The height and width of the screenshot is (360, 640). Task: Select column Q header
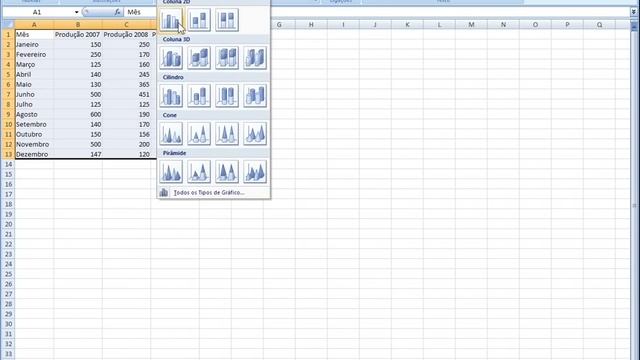(x=599, y=24)
